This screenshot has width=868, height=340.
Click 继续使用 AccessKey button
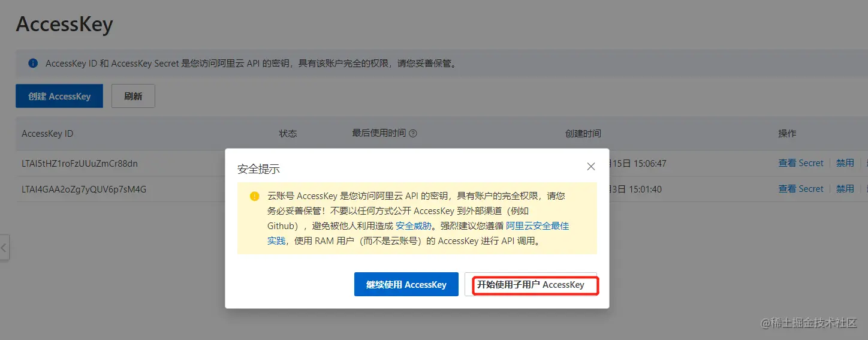pyautogui.click(x=406, y=284)
